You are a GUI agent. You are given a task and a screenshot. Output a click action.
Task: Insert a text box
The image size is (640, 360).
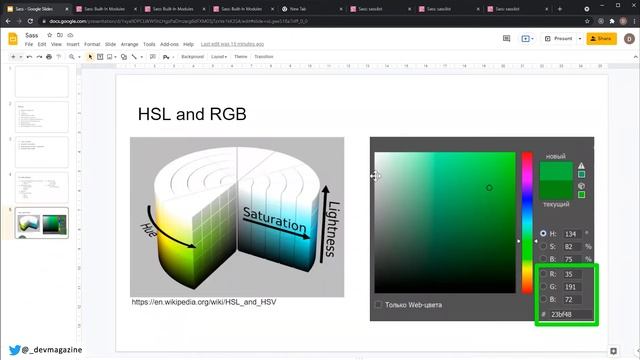(x=100, y=57)
